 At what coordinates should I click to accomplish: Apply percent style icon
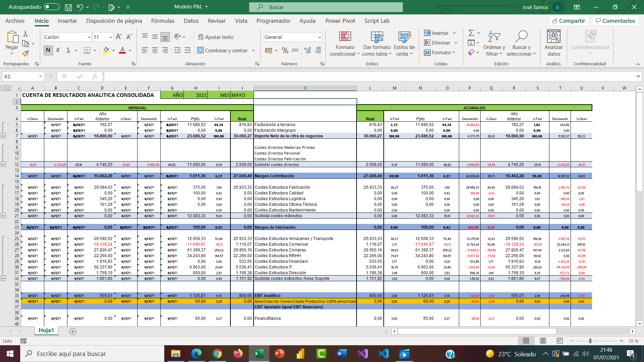point(285,50)
